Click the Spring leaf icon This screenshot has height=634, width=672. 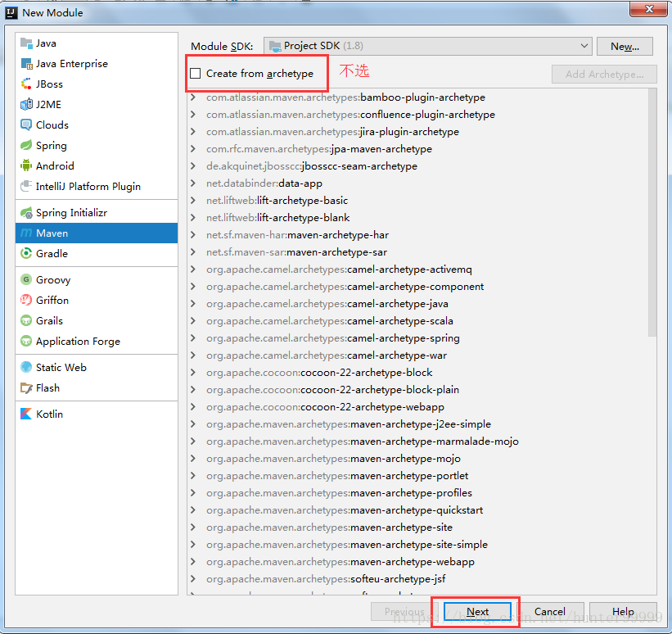[x=26, y=146]
